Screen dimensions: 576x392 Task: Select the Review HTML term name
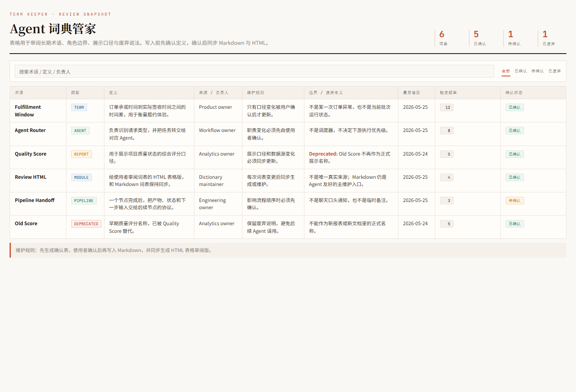pyautogui.click(x=31, y=177)
